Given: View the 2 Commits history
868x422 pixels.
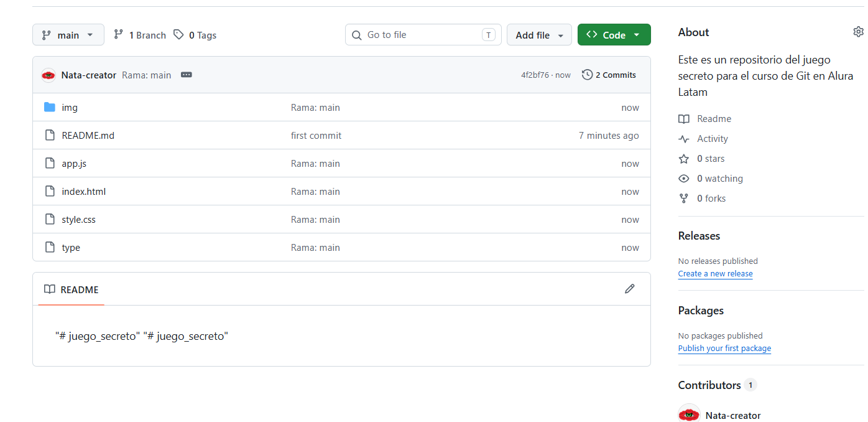Looking at the screenshot, I should (x=609, y=75).
